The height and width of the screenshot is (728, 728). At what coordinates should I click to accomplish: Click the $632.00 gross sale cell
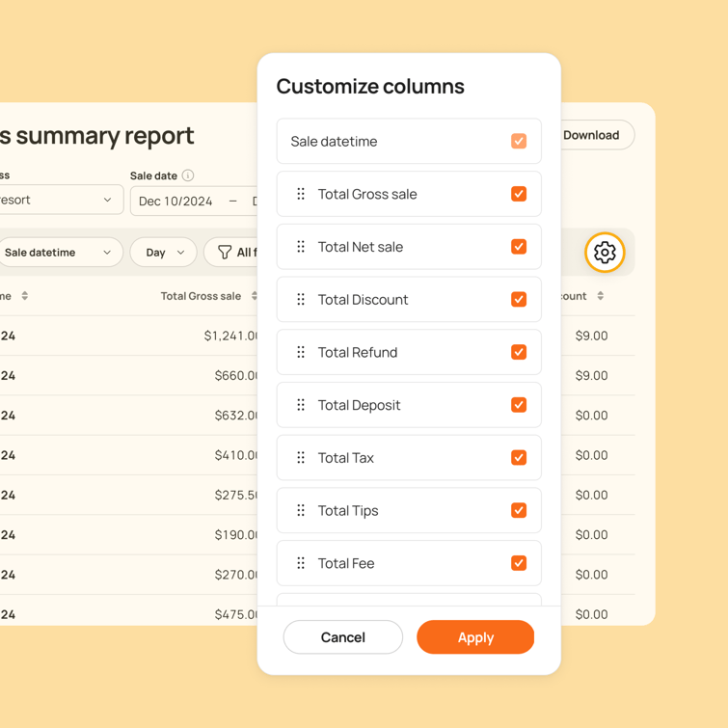[x=236, y=415]
